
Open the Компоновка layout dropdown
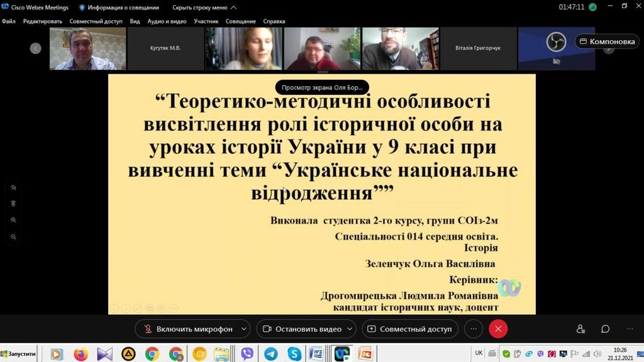point(607,41)
